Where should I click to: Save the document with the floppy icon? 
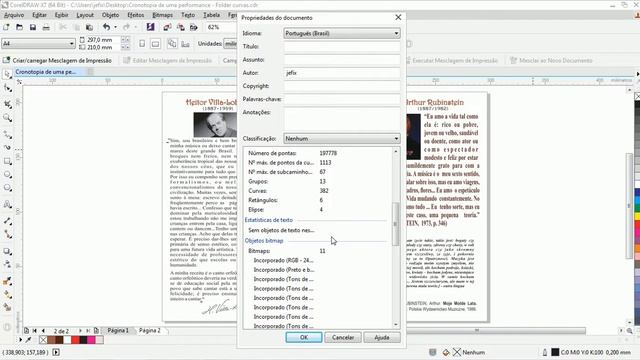coord(33,27)
